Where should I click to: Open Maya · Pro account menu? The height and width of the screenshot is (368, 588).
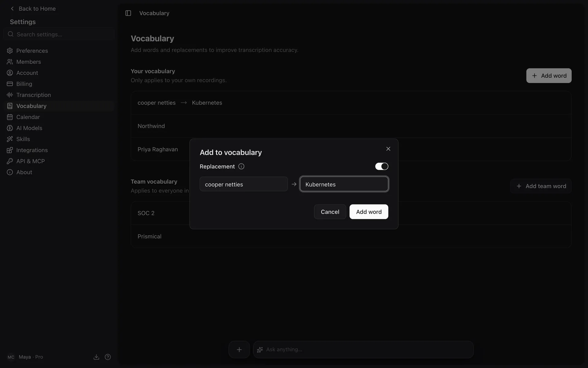coord(25,357)
